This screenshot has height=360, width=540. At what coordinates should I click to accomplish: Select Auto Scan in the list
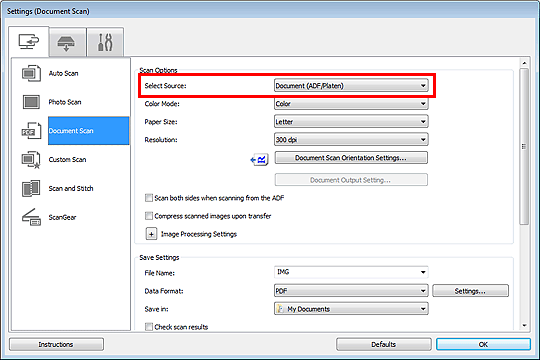63,73
